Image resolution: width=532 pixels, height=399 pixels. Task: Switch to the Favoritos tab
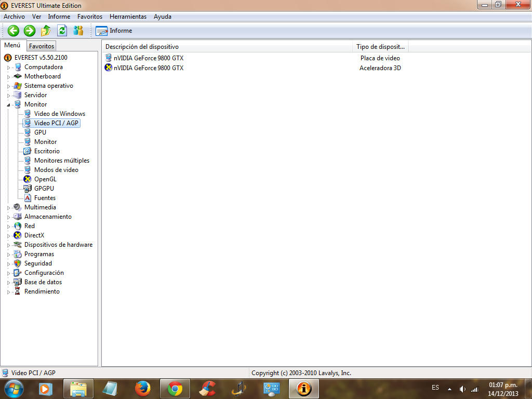[41, 46]
